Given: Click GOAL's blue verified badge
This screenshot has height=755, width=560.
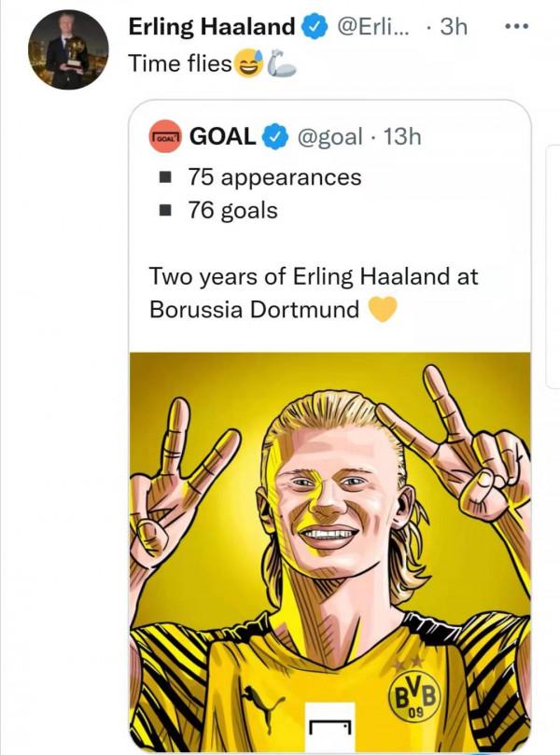Looking at the screenshot, I should 273,137.
